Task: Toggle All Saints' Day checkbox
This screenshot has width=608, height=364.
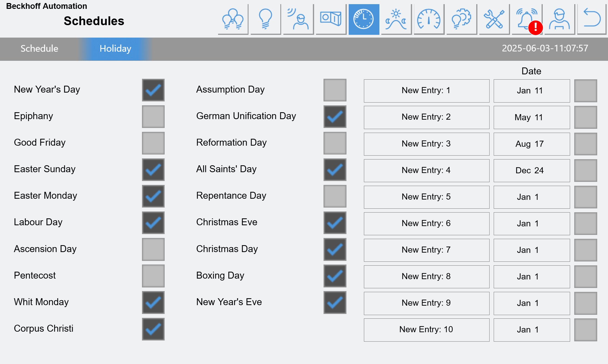Action: coord(335,170)
